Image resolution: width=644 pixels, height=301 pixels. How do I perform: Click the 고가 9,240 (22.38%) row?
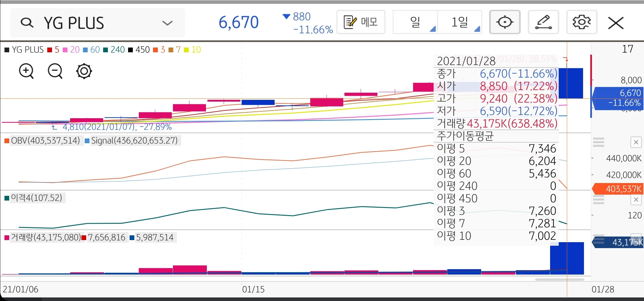[497, 99]
